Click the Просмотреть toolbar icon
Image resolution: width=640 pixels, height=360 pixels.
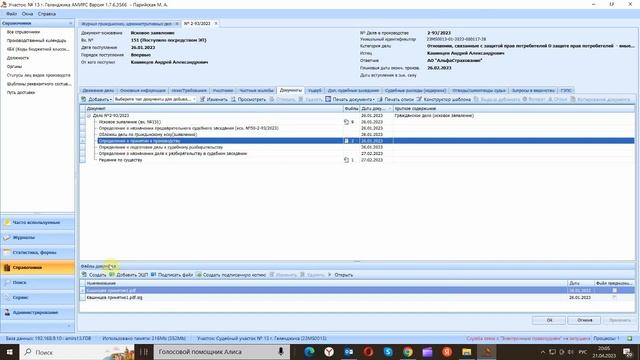pos(233,99)
